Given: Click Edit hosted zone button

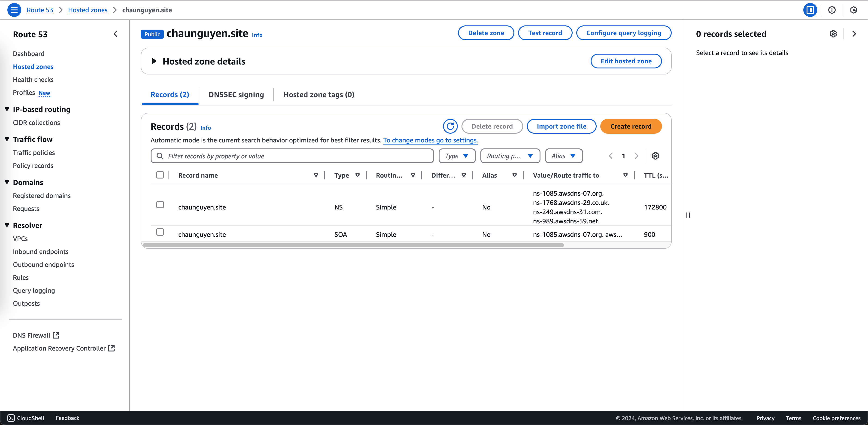Looking at the screenshot, I should (626, 61).
